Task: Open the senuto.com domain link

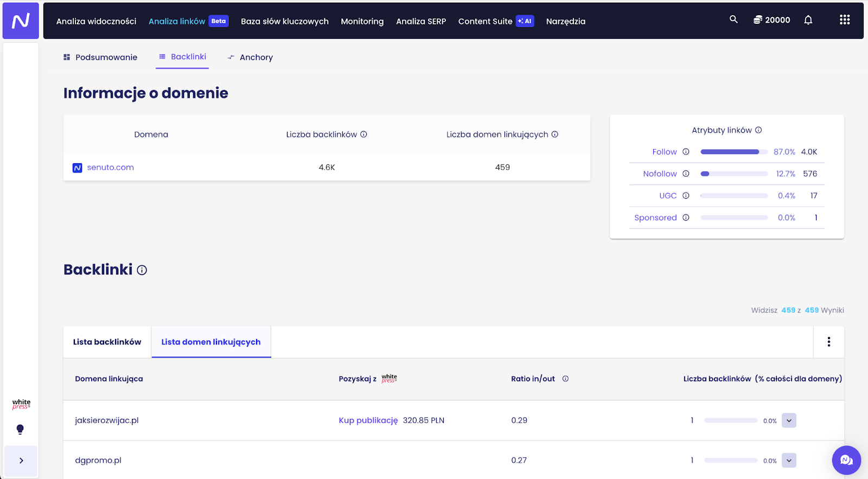Action: click(x=111, y=167)
